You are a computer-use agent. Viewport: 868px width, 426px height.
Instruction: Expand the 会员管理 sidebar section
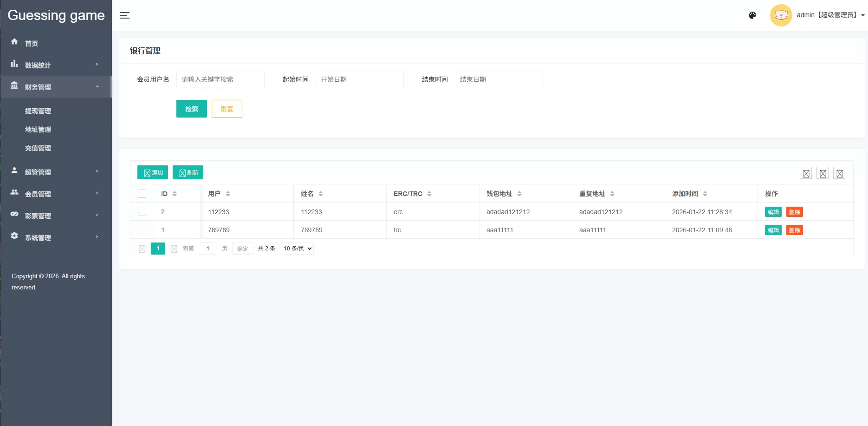(x=38, y=194)
